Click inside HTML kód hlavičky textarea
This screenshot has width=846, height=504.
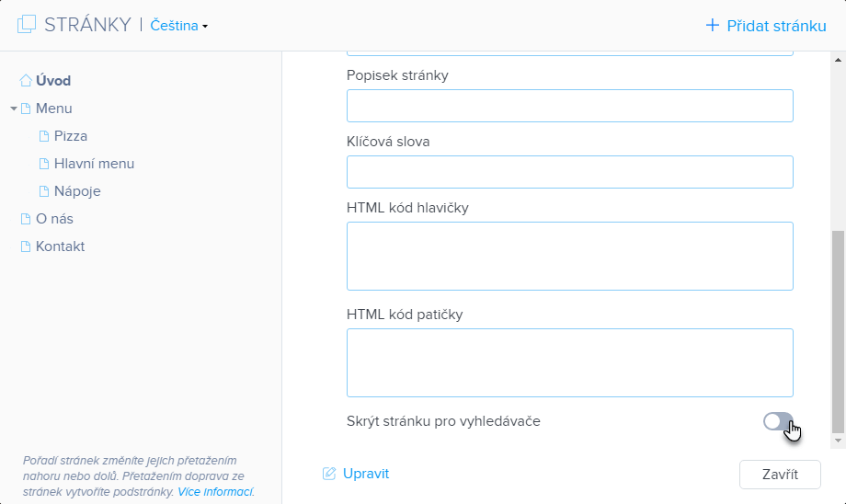coord(569,256)
